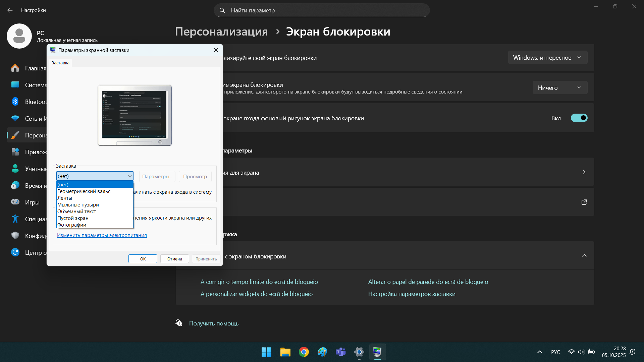The height and width of the screenshot is (362, 644).
Task: Select Мыльные пузыри from screensaver list
Action: [78, 205]
